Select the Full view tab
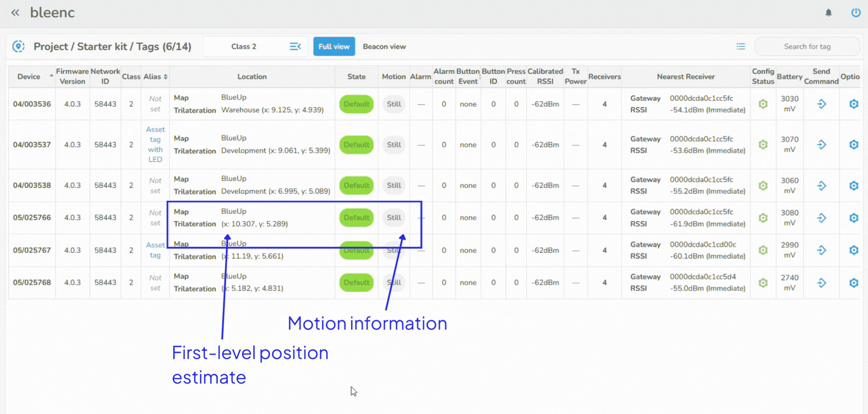Viewport: 868px width, 414px height. click(x=334, y=46)
